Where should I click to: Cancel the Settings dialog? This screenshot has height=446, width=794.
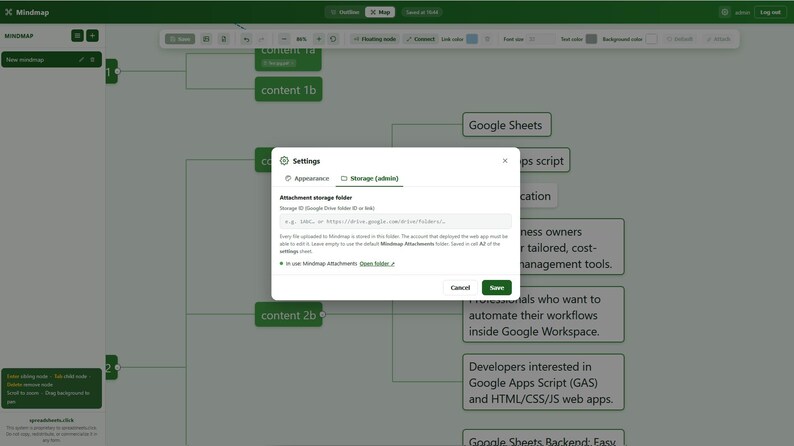[x=460, y=288]
